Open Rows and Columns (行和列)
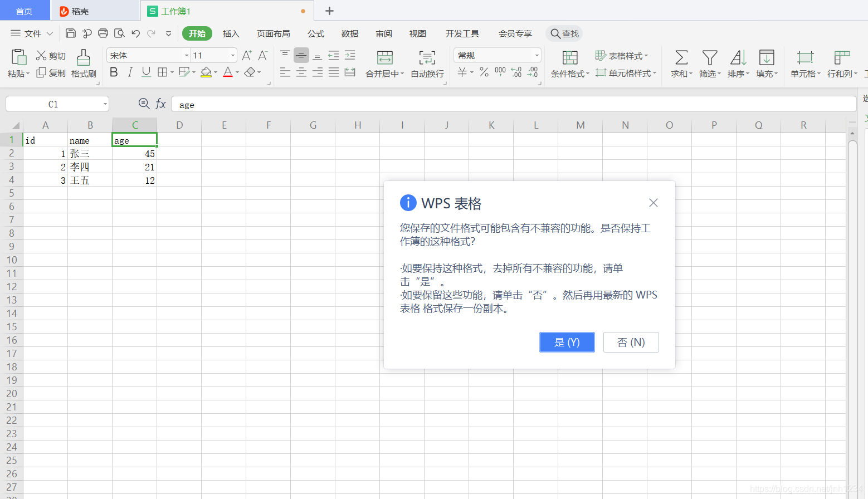This screenshot has height=499, width=868. coord(842,63)
